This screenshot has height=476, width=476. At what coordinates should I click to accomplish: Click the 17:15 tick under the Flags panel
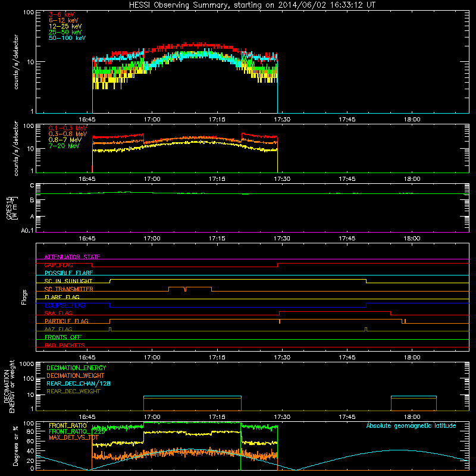point(217,358)
